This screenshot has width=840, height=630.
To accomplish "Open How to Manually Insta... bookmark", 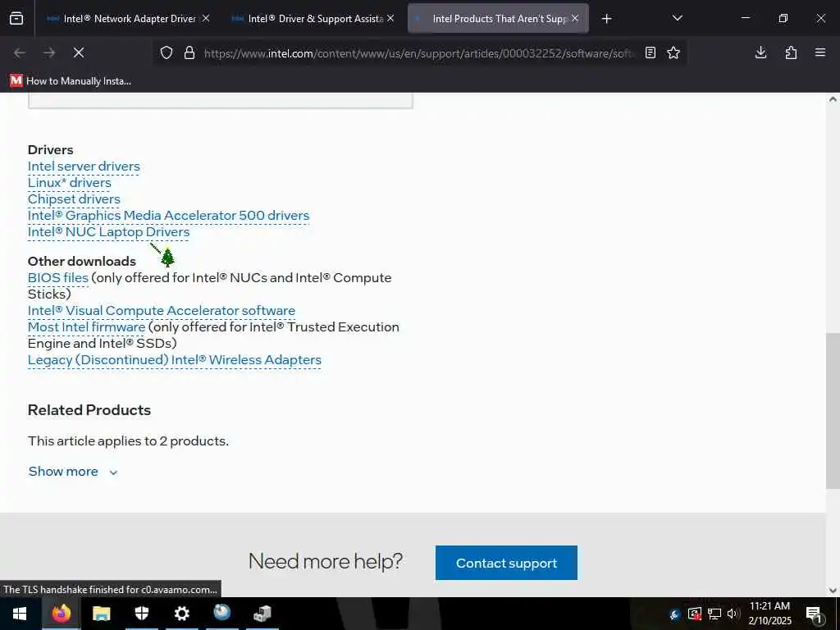I will click(x=71, y=81).
